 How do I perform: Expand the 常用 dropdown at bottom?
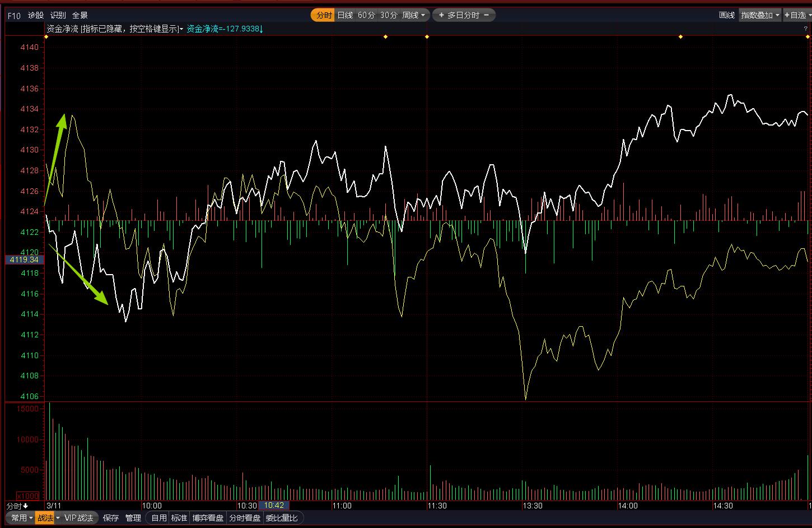(x=21, y=518)
